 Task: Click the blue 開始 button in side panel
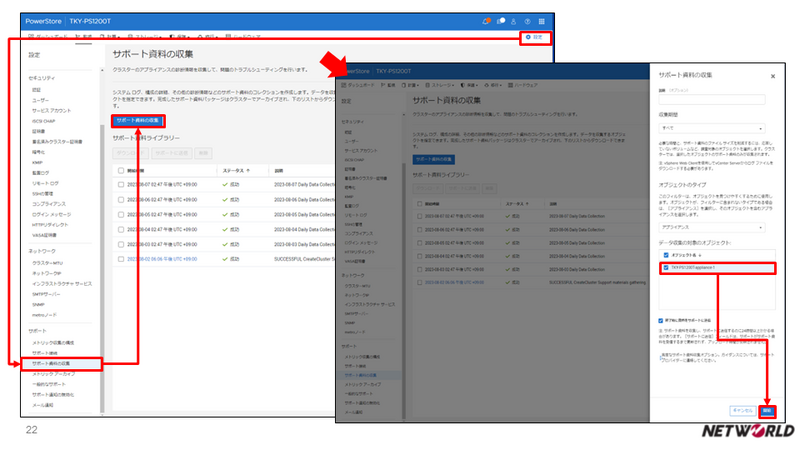(x=767, y=411)
